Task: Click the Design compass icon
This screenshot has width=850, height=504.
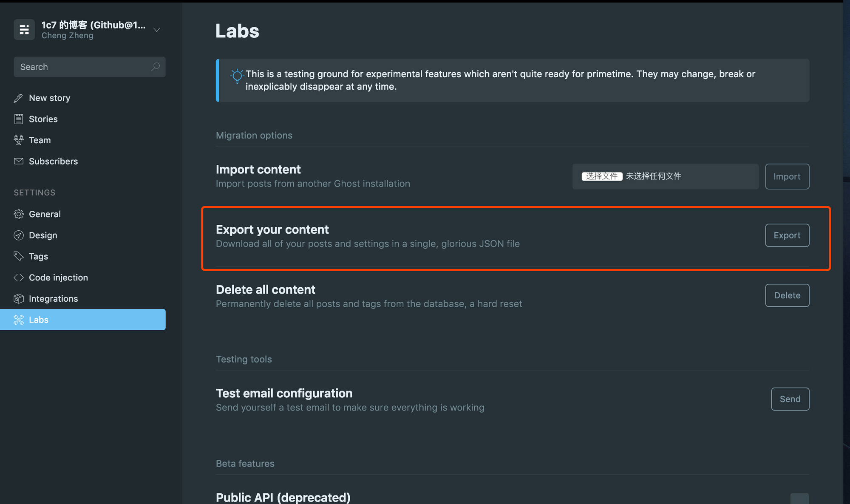Action: 18,235
